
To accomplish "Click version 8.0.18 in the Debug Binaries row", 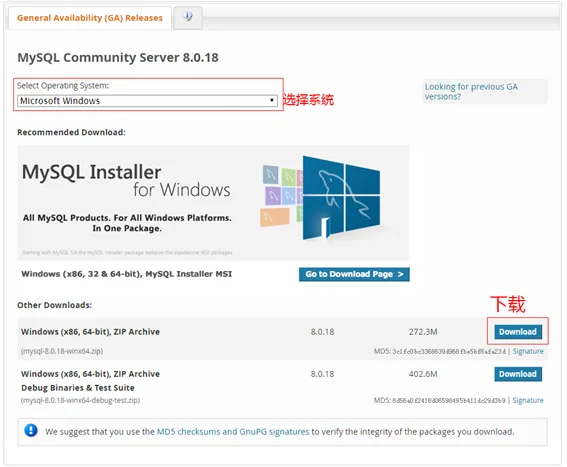I will click(x=322, y=374).
